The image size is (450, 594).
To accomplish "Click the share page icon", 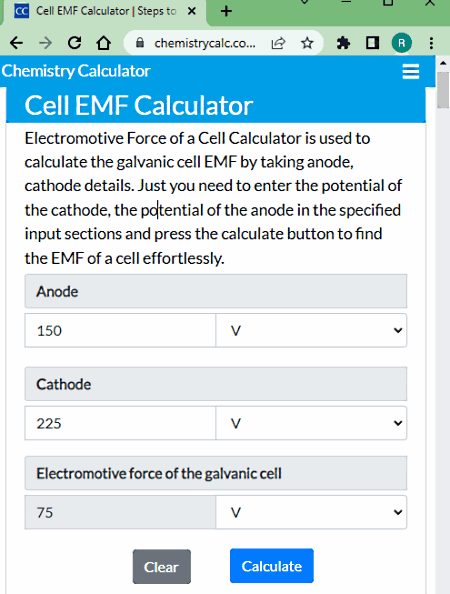I will coord(278,44).
